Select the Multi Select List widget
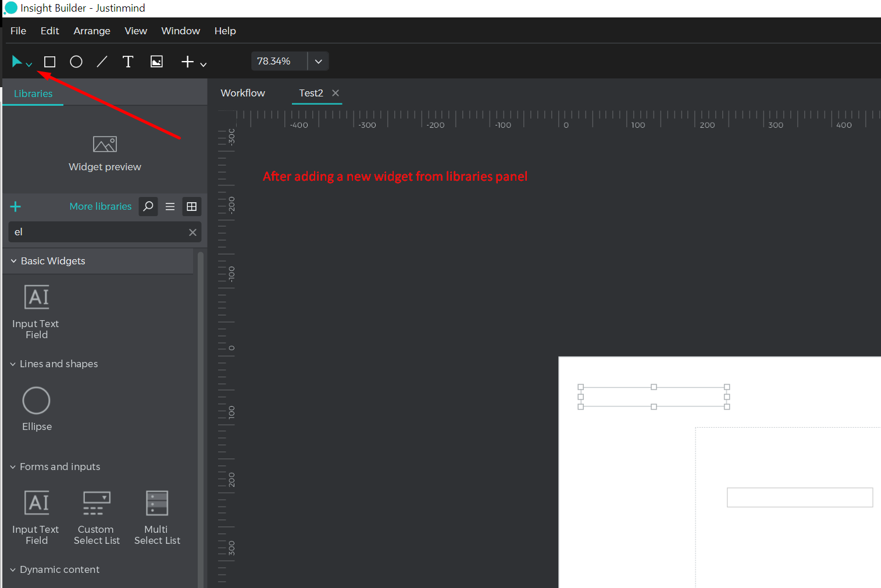 [x=157, y=518]
